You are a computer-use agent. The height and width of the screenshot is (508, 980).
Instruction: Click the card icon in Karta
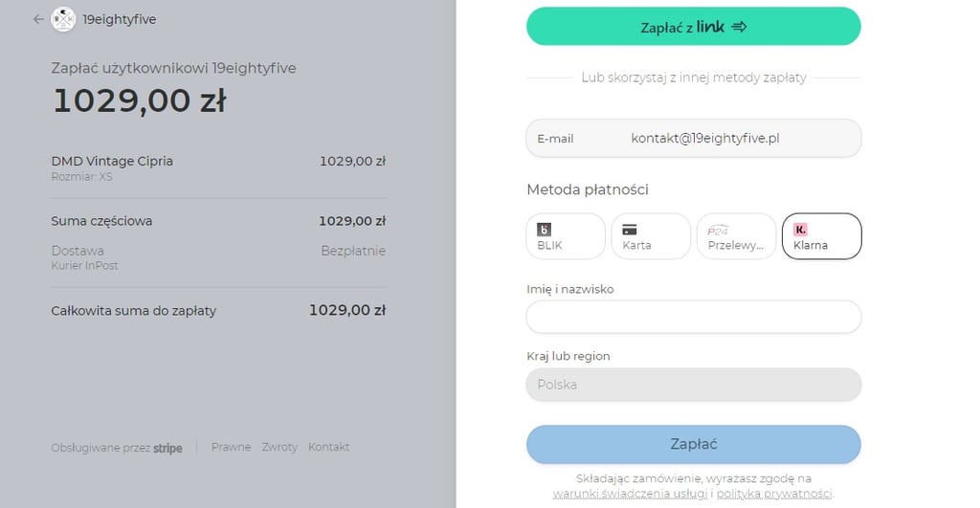[x=630, y=230]
